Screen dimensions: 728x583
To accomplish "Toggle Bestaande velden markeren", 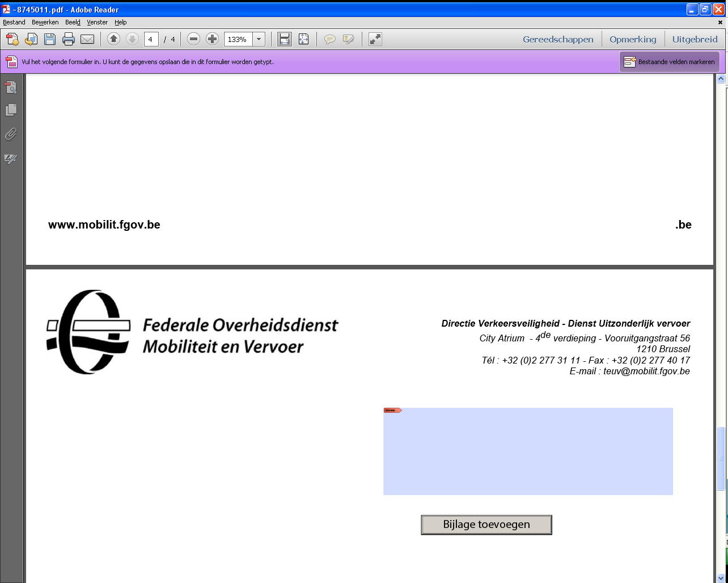I will [x=670, y=62].
